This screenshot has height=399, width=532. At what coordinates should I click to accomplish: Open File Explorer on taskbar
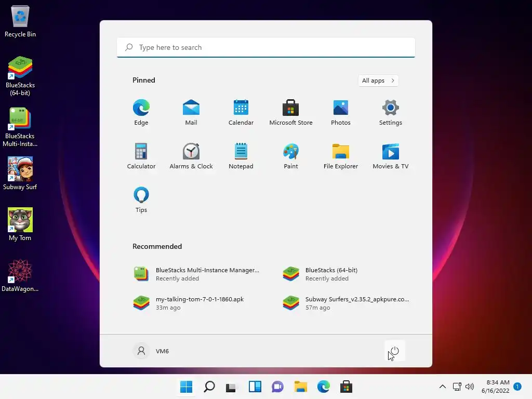coord(301,387)
